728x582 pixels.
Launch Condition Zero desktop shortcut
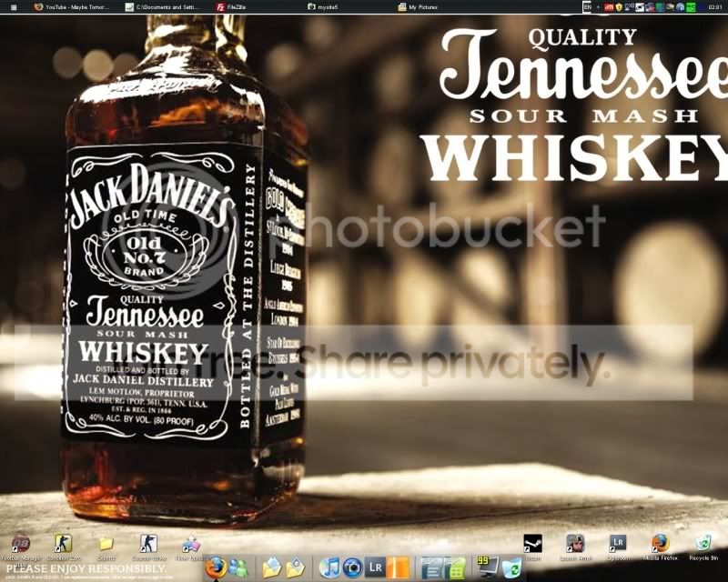63,544
